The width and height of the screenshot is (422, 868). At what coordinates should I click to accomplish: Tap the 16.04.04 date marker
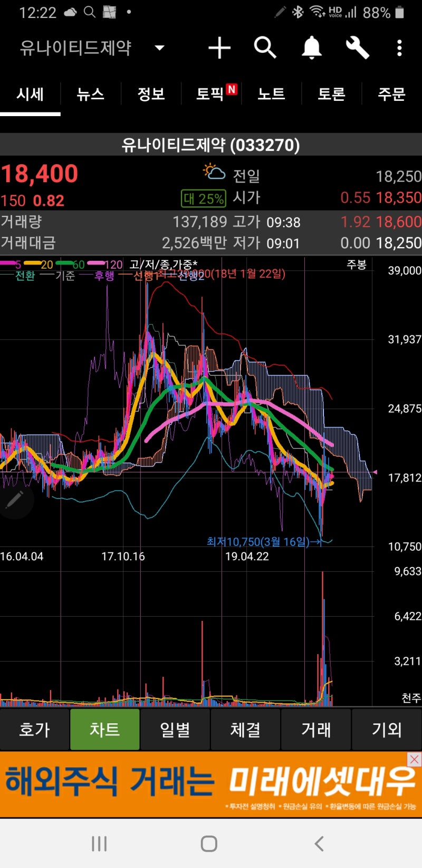pos(22,556)
